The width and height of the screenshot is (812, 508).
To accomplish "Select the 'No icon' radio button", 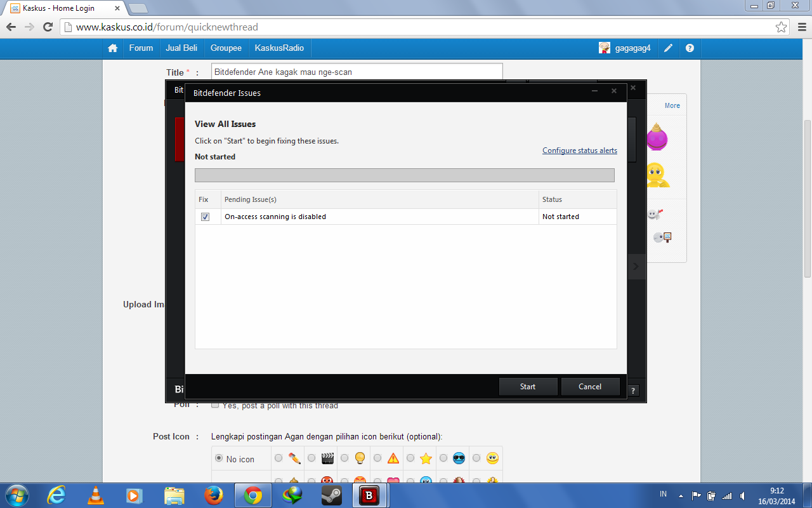I will click(x=219, y=458).
